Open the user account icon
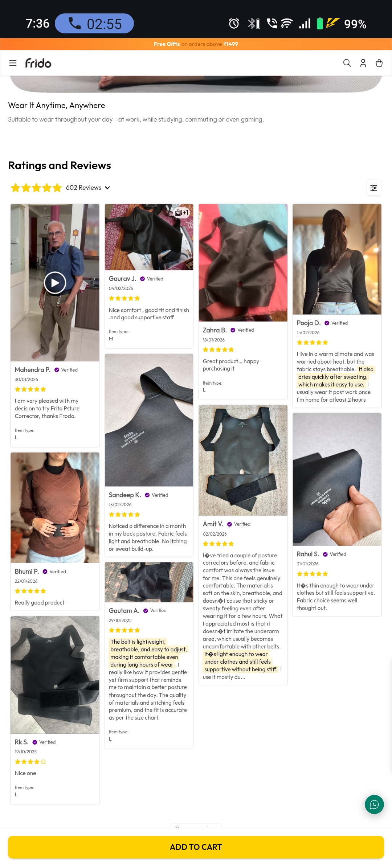The width and height of the screenshot is (392, 868). point(363,63)
